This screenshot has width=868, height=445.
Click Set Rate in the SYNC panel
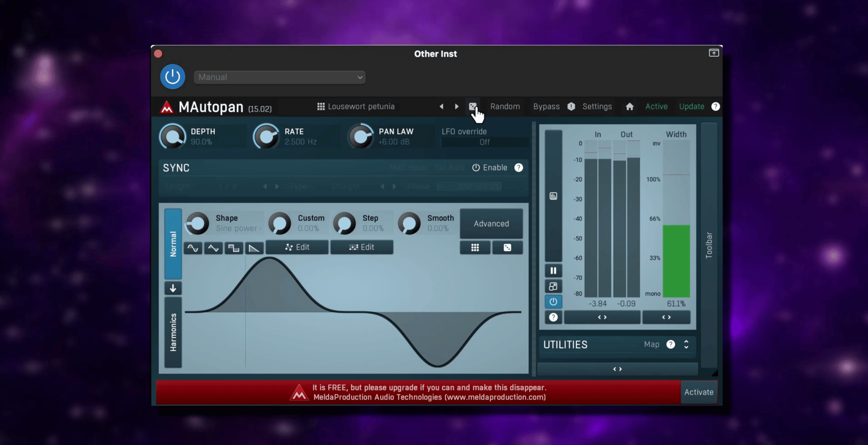pos(449,168)
